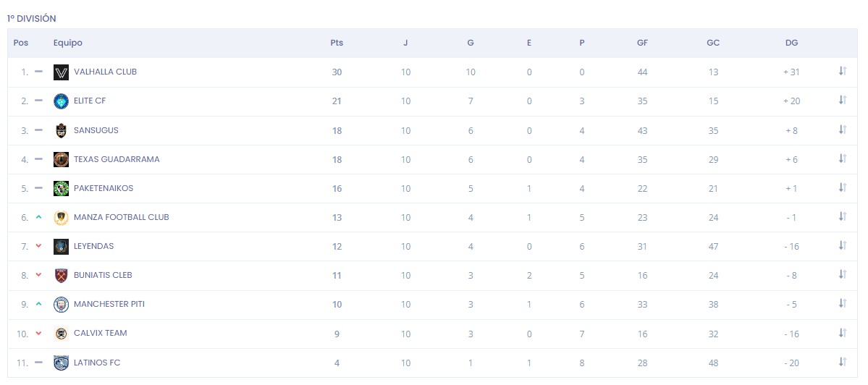Click the Sansugus team badge
Image resolution: width=868 pixels, height=385 pixels.
[x=61, y=130]
